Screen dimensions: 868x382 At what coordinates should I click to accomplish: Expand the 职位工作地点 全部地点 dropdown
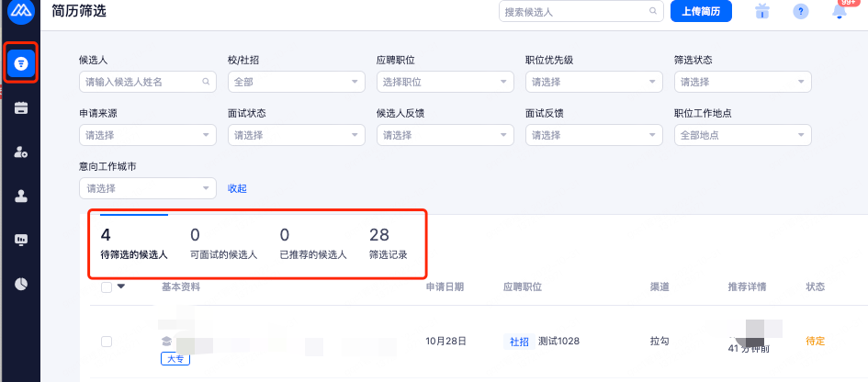click(742, 135)
